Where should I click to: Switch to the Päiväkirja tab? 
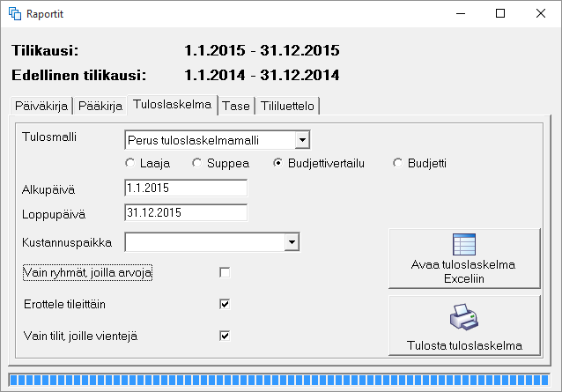pyautogui.click(x=41, y=106)
